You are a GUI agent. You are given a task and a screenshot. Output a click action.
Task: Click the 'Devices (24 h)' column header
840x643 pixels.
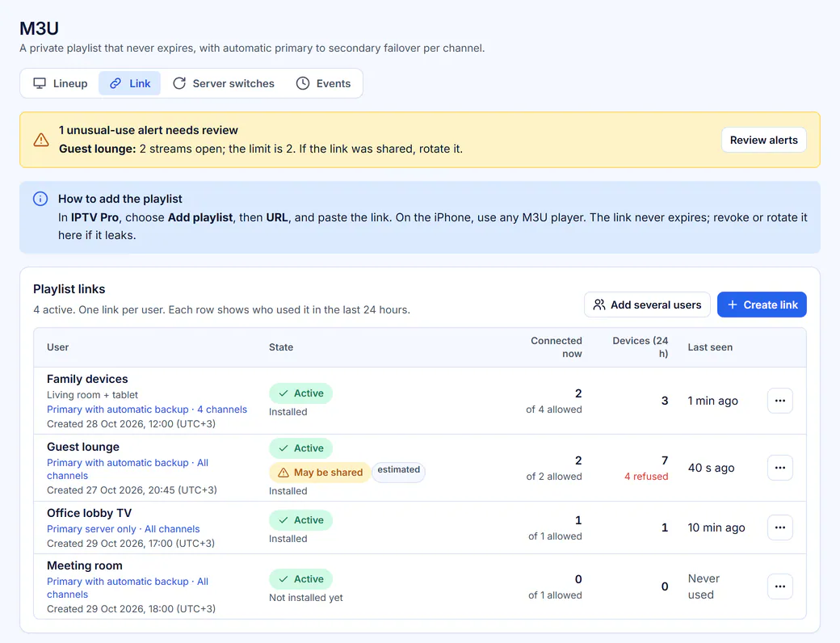pyautogui.click(x=640, y=347)
